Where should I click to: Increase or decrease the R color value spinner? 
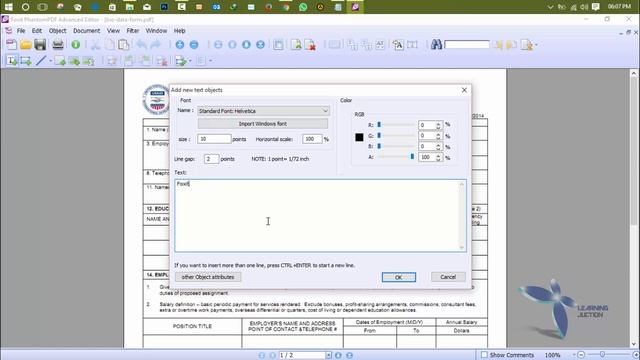(438, 125)
